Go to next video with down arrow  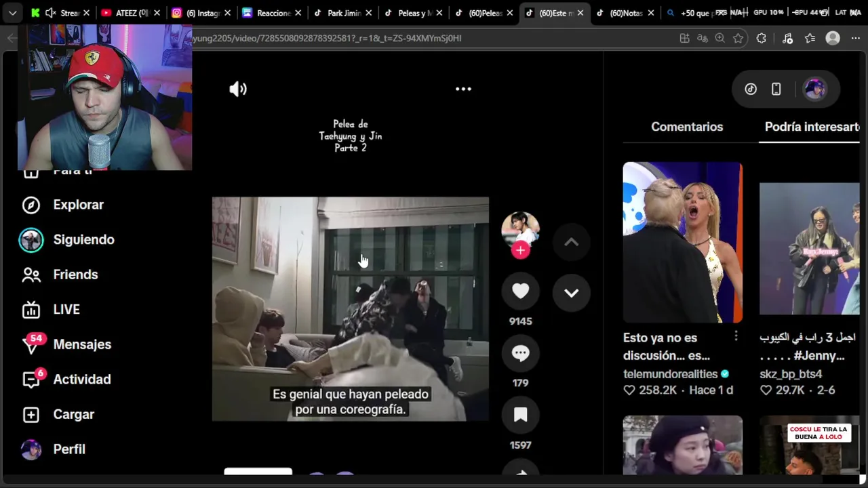pos(571,293)
